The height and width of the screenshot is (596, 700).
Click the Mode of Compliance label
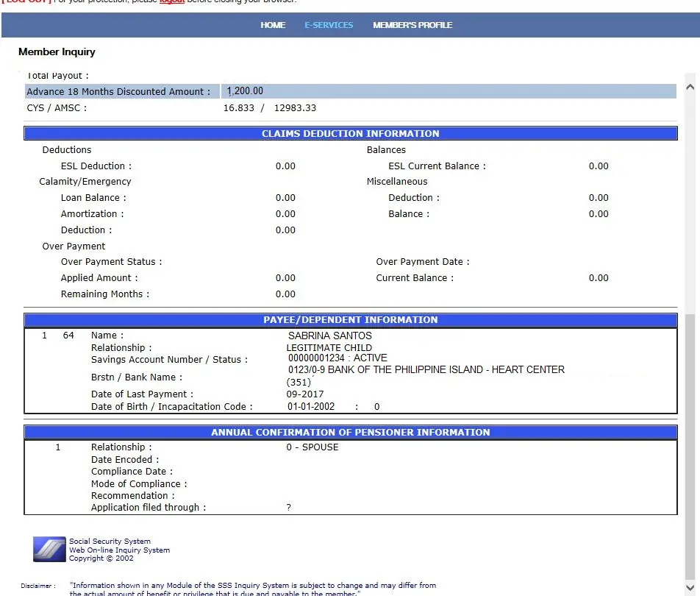point(139,484)
